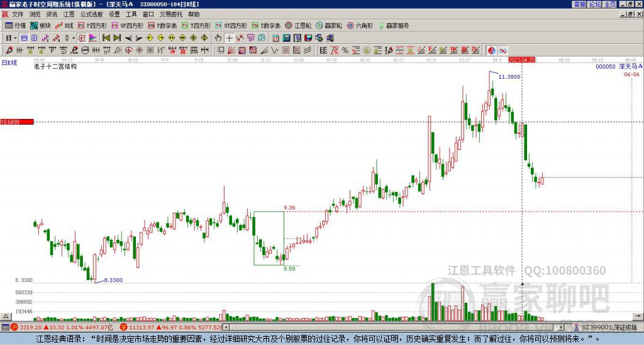Click the 论坛 forum button

595,4
